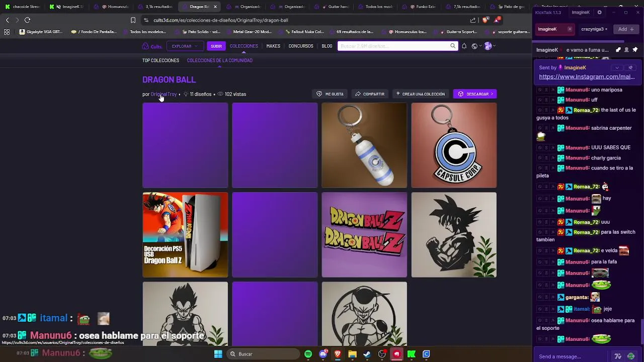644x362 pixels.
Task: Expand the EXPLORAR dropdown
Action: 184,46
